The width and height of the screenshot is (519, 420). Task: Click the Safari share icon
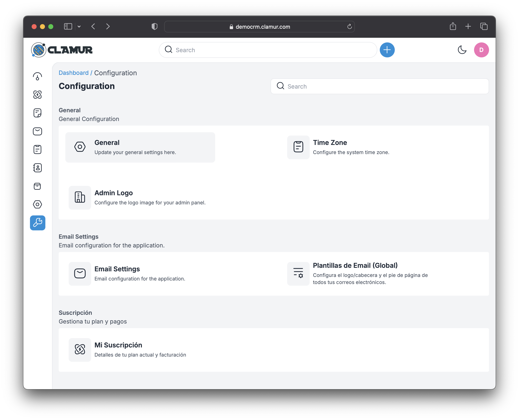click(x=453, y=26)
